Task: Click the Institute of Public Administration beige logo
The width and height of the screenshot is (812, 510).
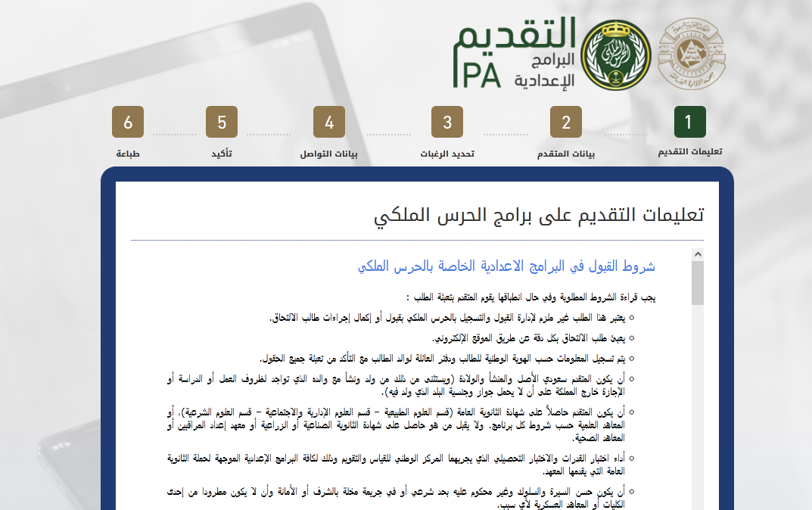Action: pos(692,54)
